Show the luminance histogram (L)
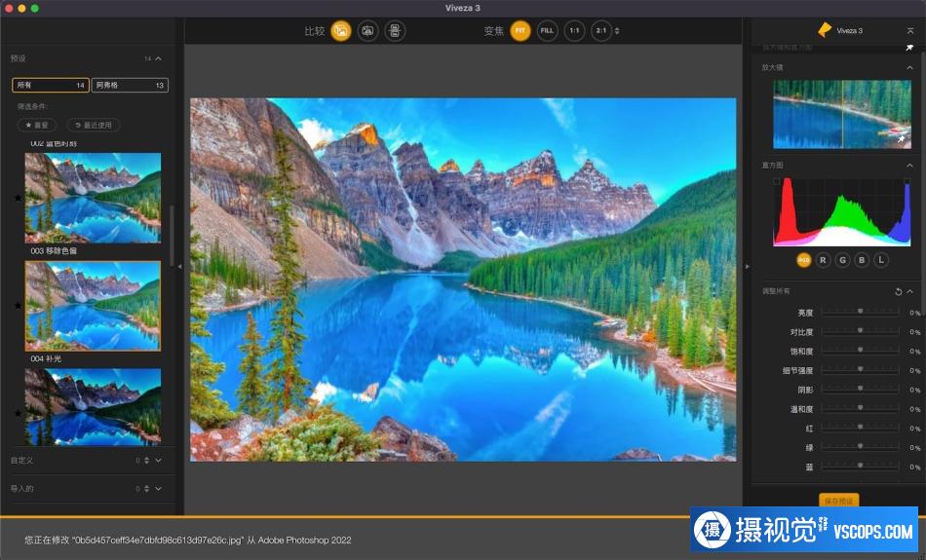 [x=881, y=260]
